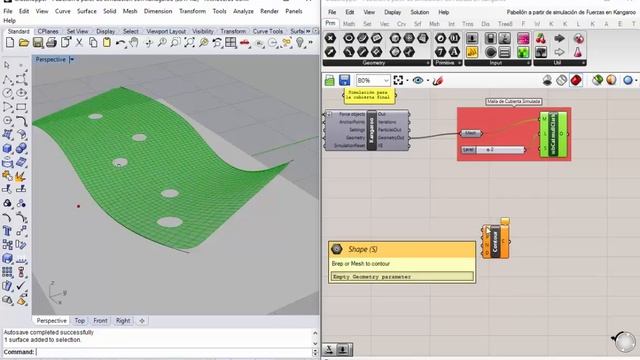640x360 pixels.
Task: Click the lightbulb hide/show icon
Action: (300, 42)
